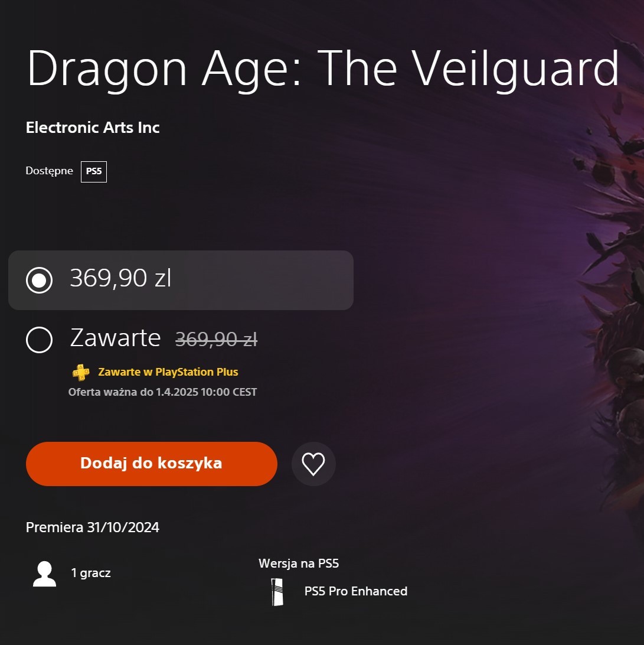
Task: Click the Dragon Age: The Veilguard title
Action: pos(323,69)
